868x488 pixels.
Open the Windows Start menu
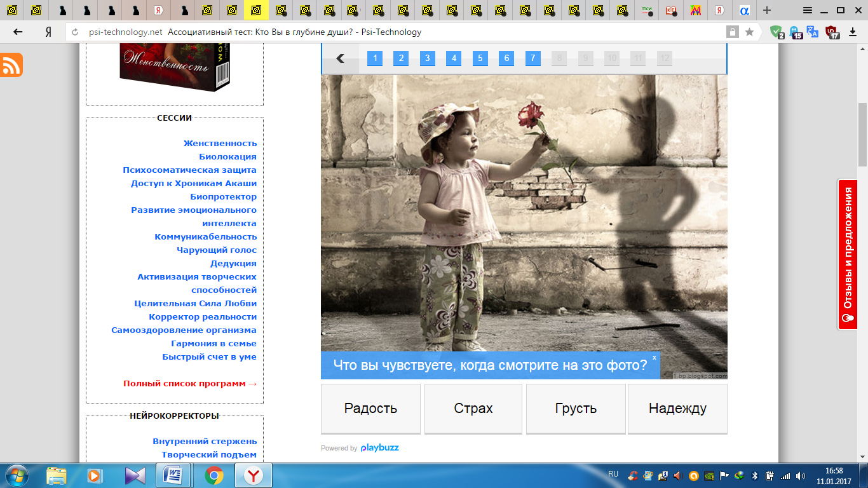tap(17, 475)
